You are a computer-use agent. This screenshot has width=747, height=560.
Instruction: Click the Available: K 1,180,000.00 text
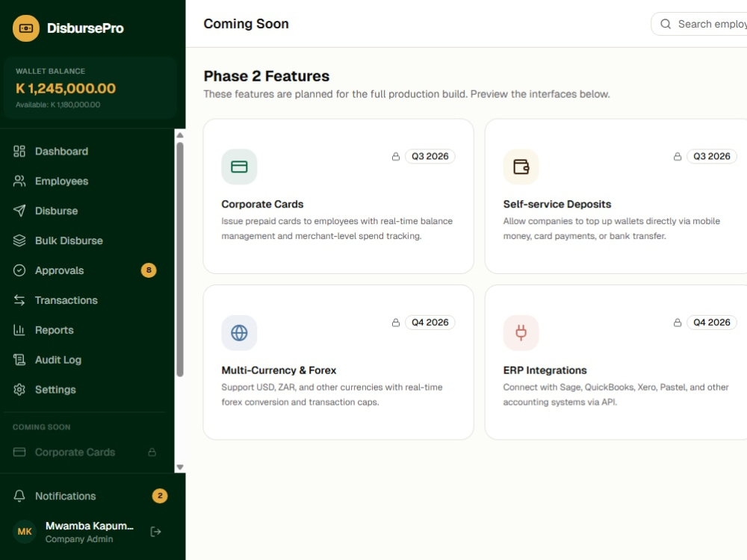58,105
